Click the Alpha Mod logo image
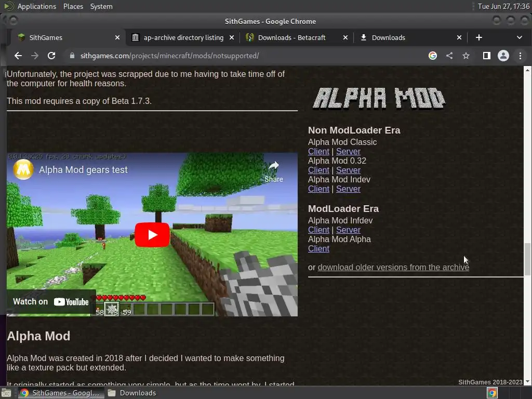Viewport: 532px width, 399px height. [379, 98]
